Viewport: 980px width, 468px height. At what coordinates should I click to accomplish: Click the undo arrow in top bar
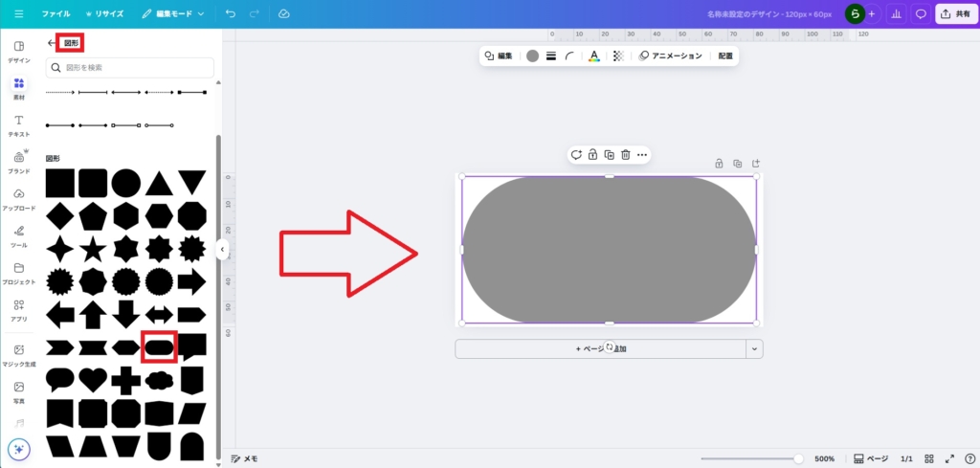(x=231, y=14)
